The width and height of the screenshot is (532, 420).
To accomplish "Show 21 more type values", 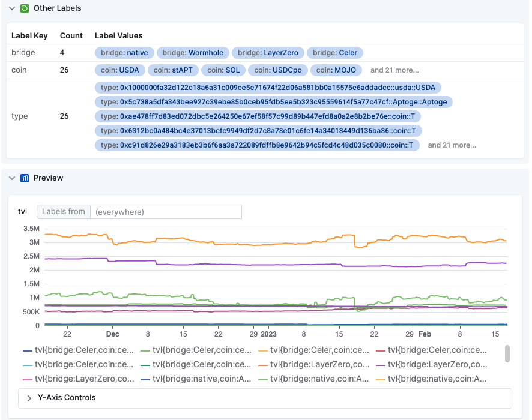I will tap(452, 145).
